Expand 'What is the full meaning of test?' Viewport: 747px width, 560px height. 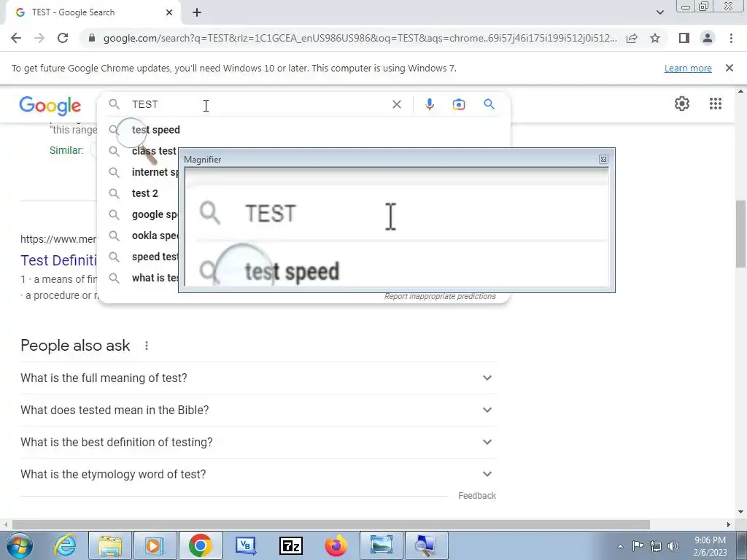(258, 378)
